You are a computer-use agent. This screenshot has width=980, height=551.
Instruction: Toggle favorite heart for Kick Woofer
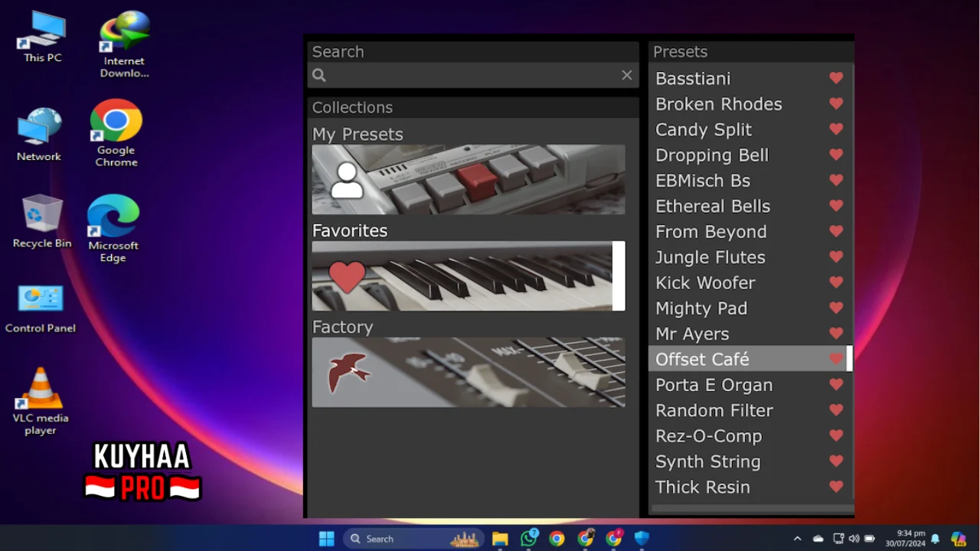[836, 282]
